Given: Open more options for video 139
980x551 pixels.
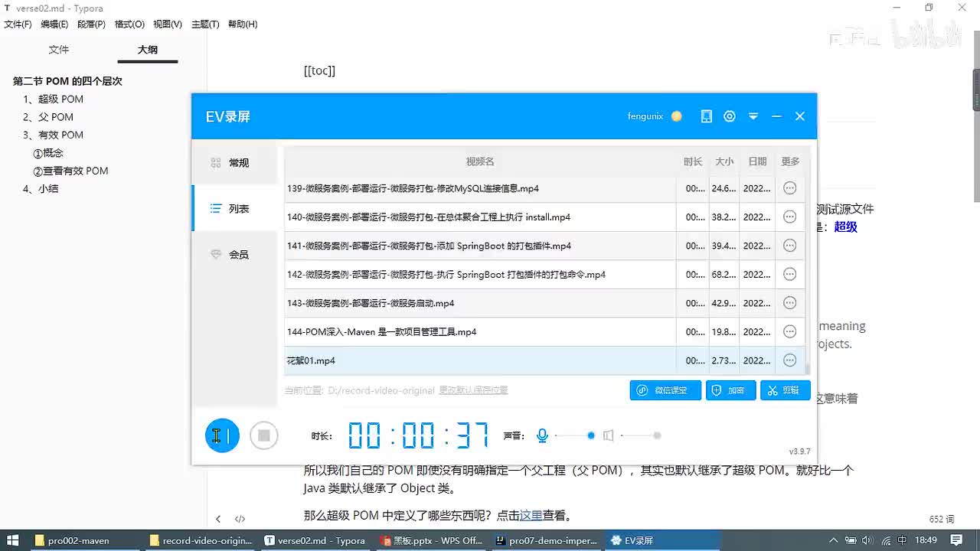Looking at the screenshot, I should 790,188.
